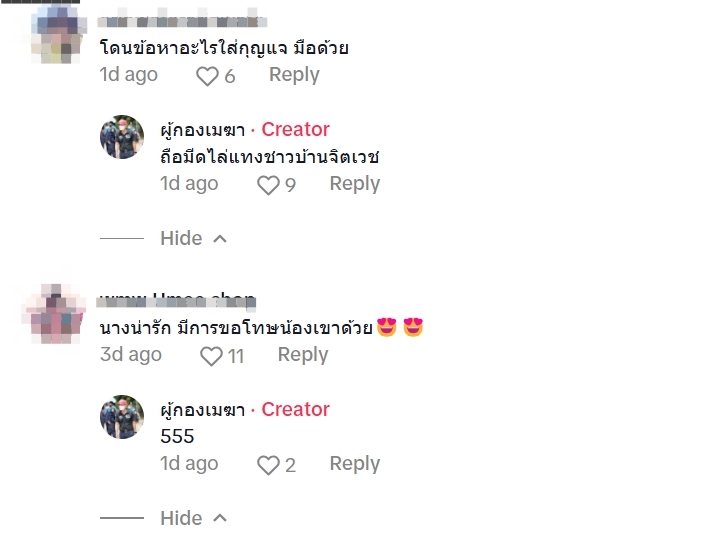This screenshot has height=539, width=714.
Task: Reply to the comment with 11 likes
Action: click(x=302, y=355)
